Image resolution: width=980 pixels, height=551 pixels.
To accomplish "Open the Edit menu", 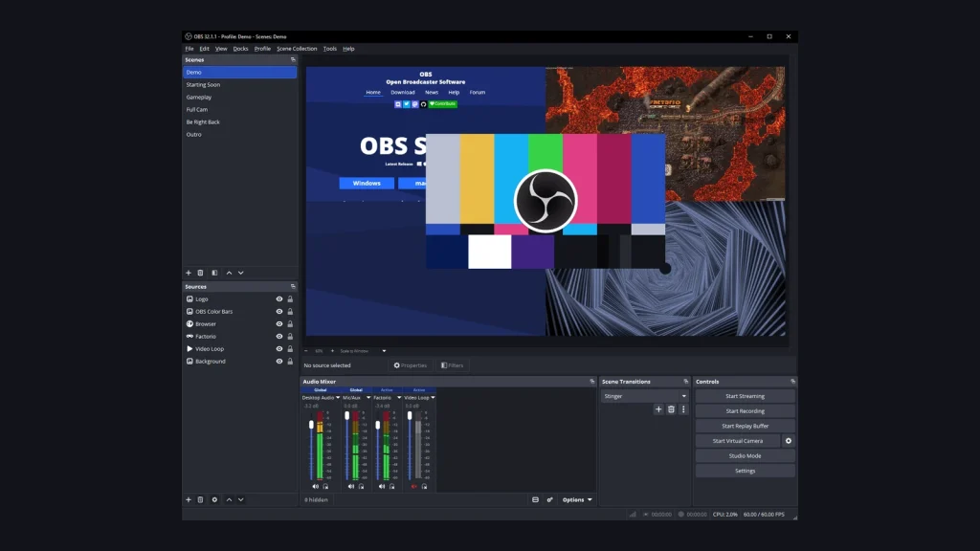I will coord(205,49).
